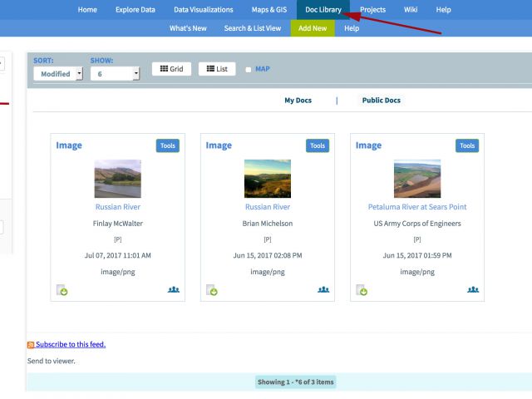Click Subscribe to this feed link
532x399 pixels.
click(71, 344)
